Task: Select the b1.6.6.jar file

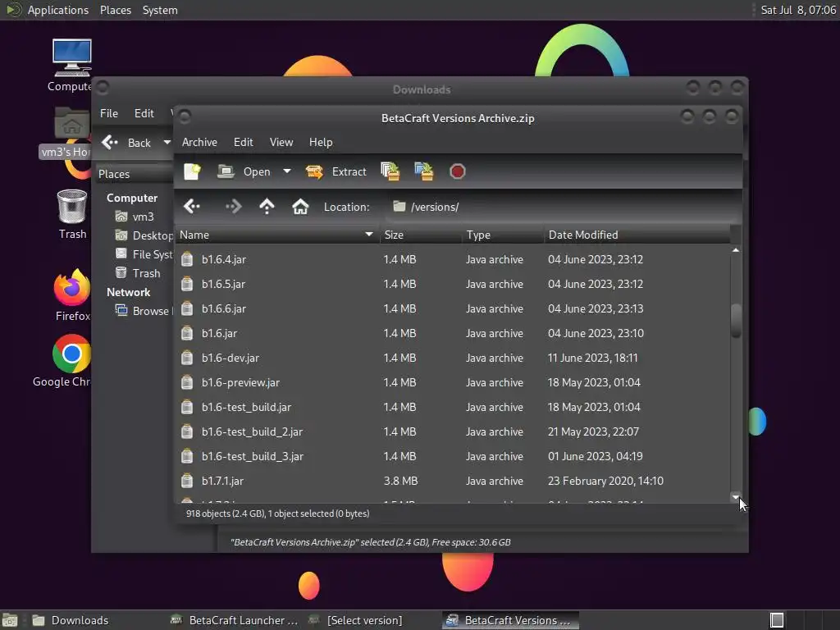Action: point(453,308)
